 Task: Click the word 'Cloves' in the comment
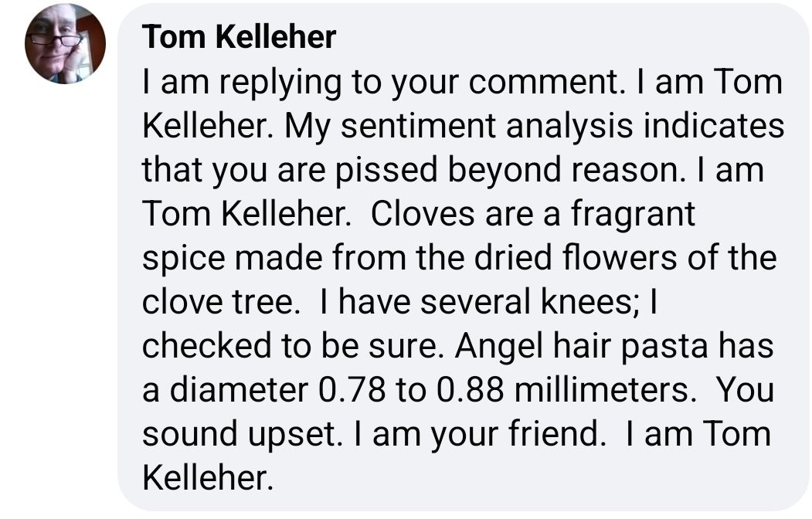pos(423,214)
